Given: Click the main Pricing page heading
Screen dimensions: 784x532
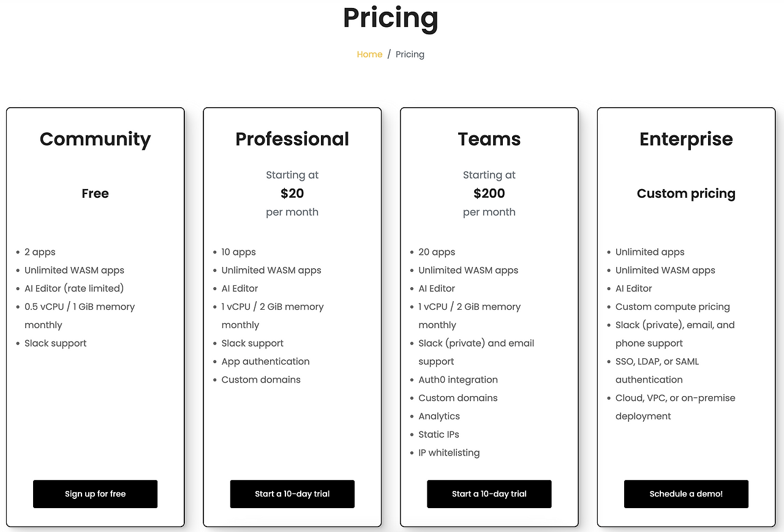Looking at the screenshot, I should (x=391, y=18).
